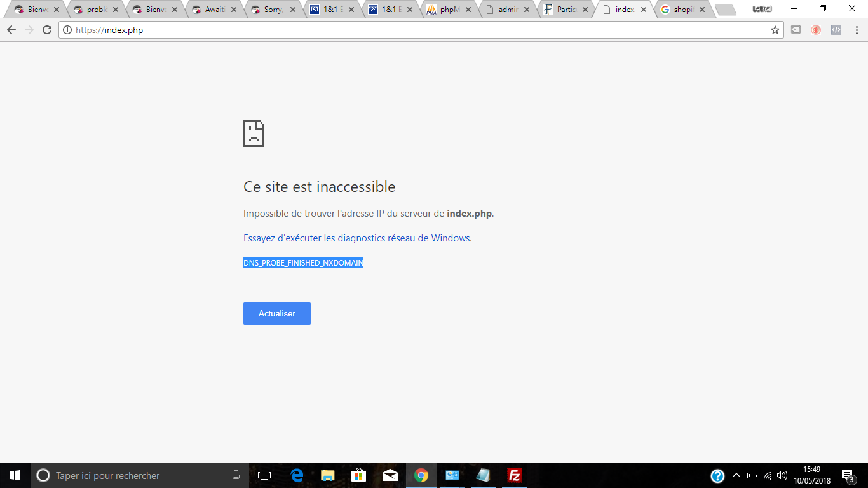
Task: Bookmark this page with the star icon
Action: tap(775, 30)
